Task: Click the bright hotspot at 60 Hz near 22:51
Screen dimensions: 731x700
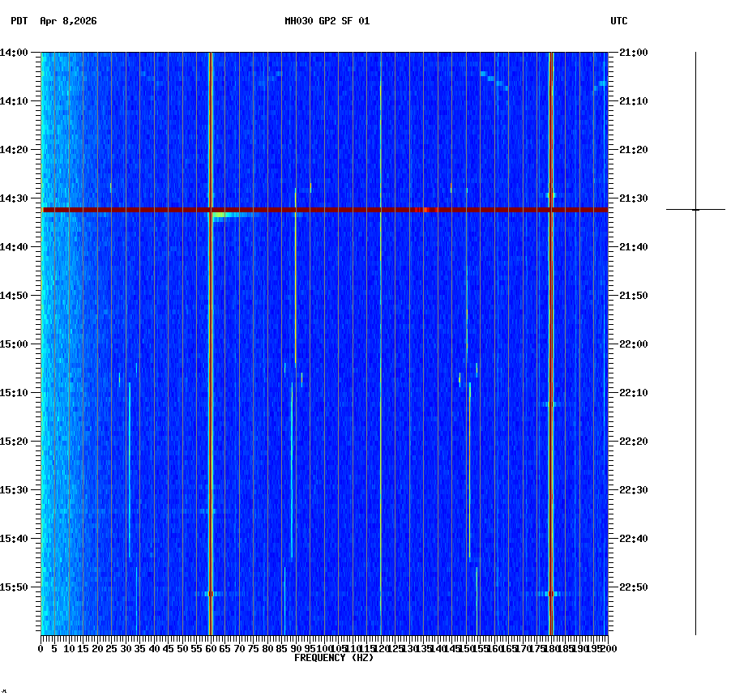Action: pyautogui.click(x=211, y=593)
